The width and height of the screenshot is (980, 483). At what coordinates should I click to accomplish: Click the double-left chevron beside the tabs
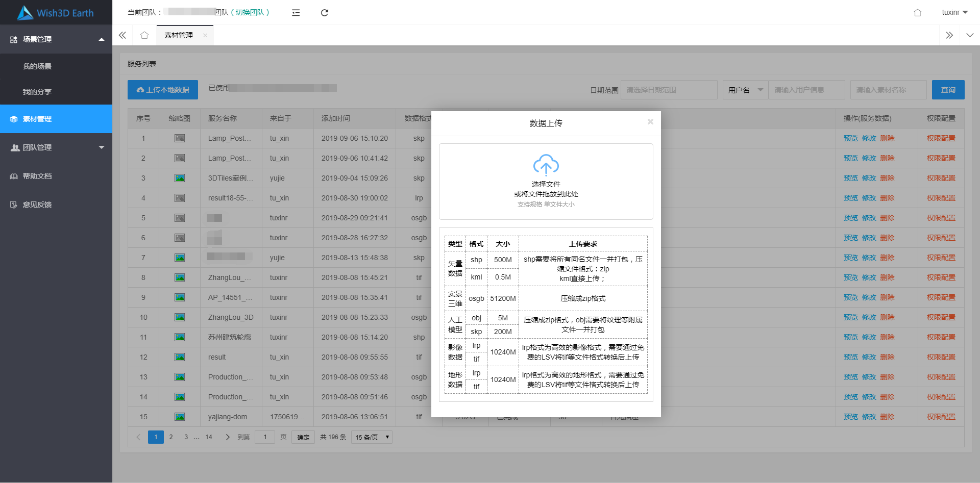point(122,35)
